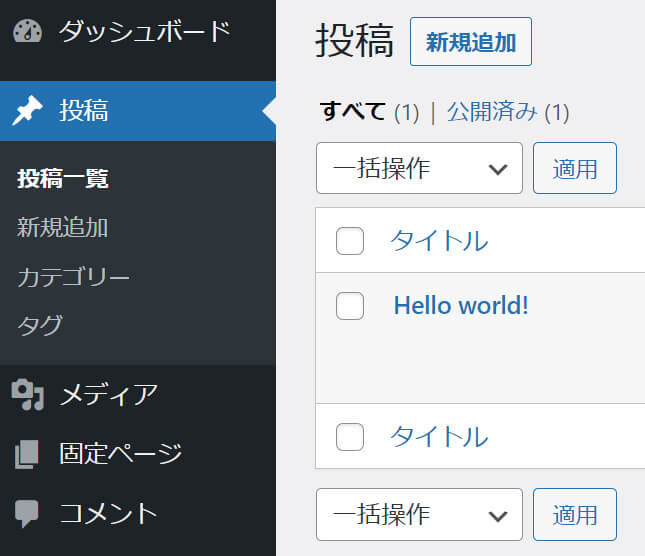Click the bottom 適用 button
The image size is (645, 556).
[575, 514]
